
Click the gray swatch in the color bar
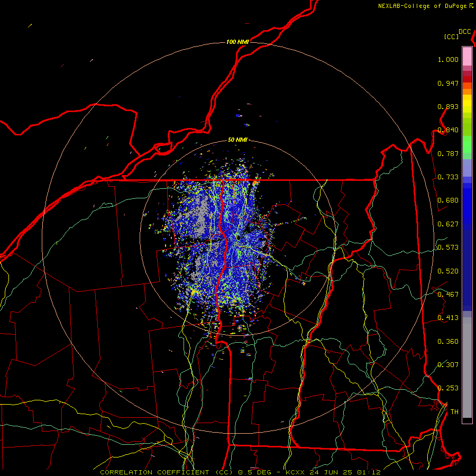[467, 368]
